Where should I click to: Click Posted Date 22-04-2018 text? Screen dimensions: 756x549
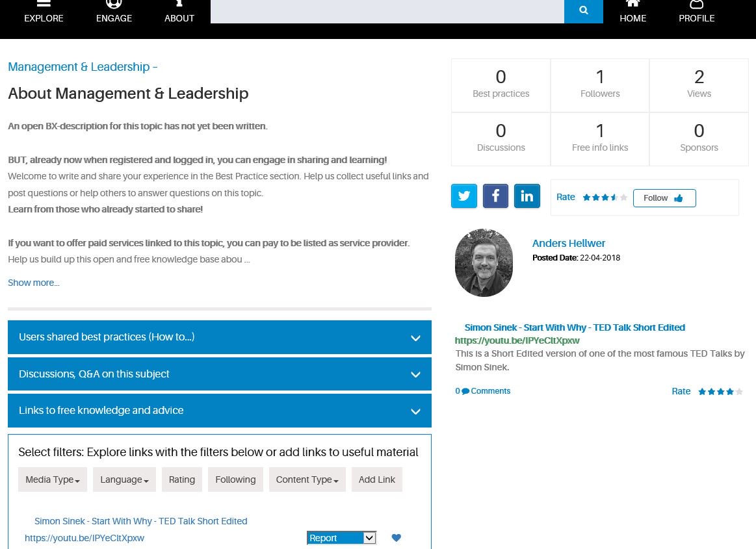coord(576,258)
